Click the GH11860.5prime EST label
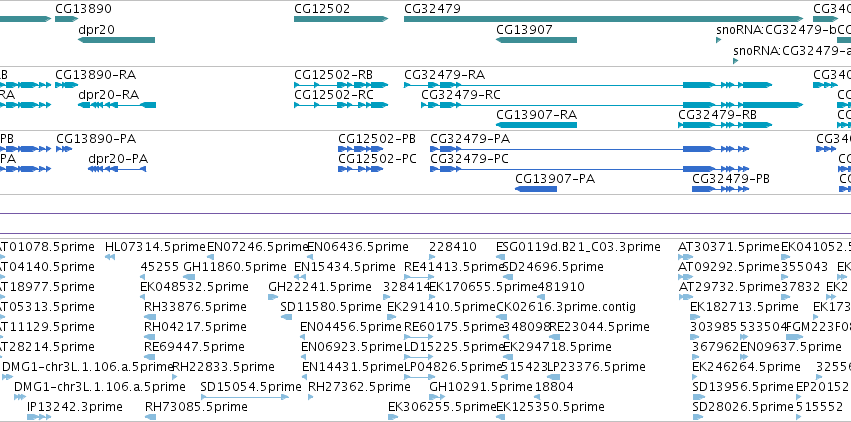Viewport: 851px width, 422px height. click(234, 267)
